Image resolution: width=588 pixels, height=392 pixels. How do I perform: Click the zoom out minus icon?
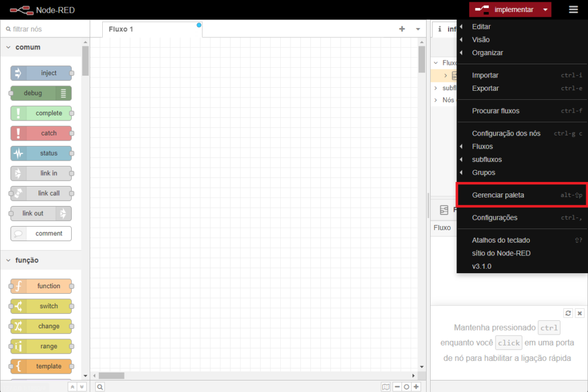(x=397, y=387)
